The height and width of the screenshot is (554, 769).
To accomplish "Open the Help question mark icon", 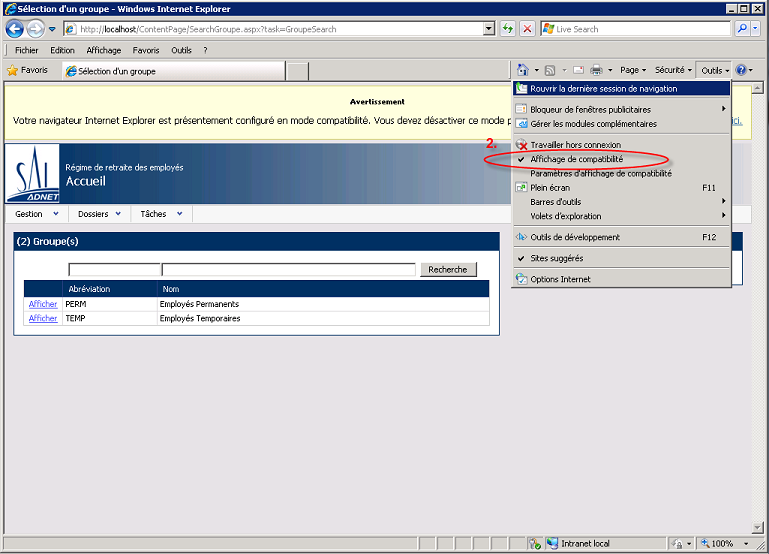I will (x=741, y=70).
